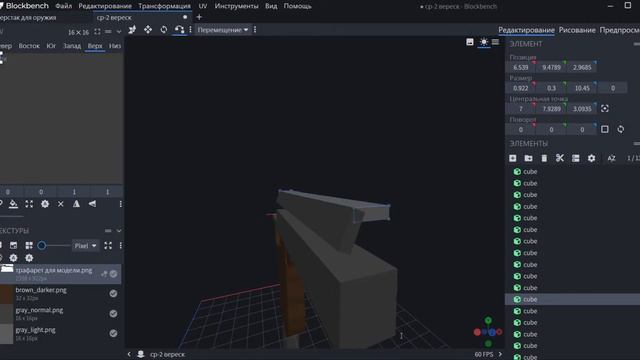Open the Вид menu
640x360 pixels.
tap(271, 6)
